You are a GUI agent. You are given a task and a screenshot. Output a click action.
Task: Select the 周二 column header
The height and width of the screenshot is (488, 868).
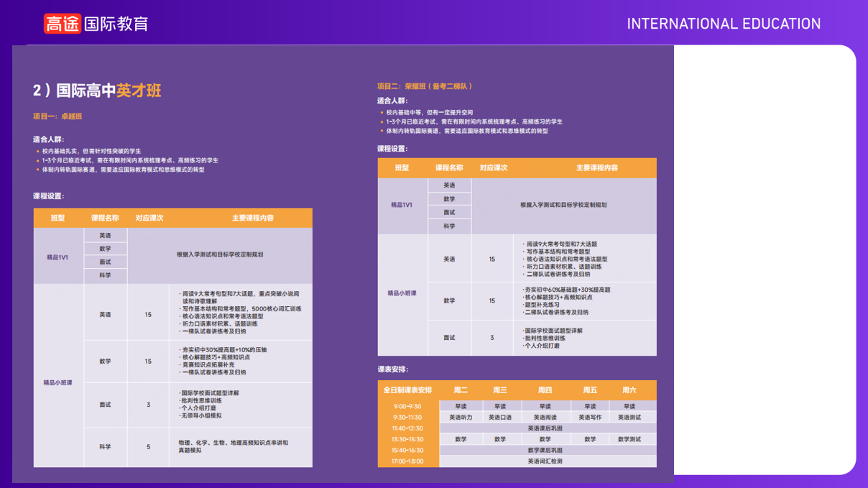coord(461,390)
